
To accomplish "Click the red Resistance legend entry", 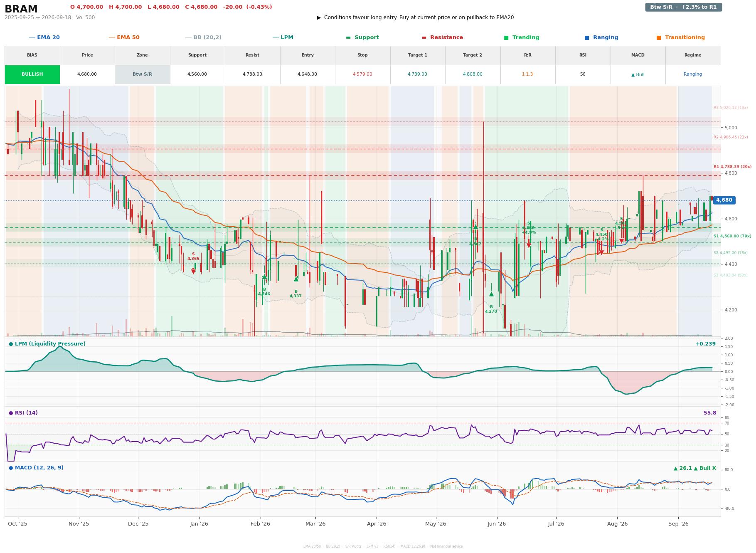I will click(442, 37).
